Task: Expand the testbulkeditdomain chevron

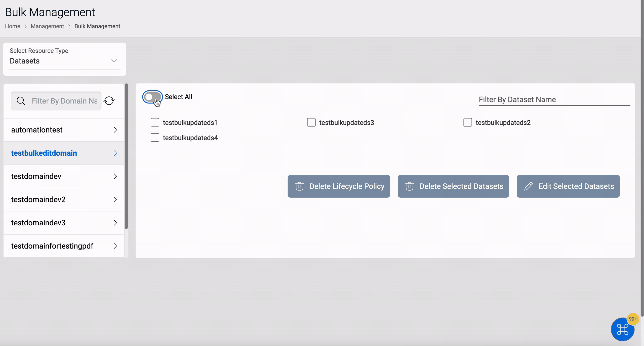Action: [115, 153]
